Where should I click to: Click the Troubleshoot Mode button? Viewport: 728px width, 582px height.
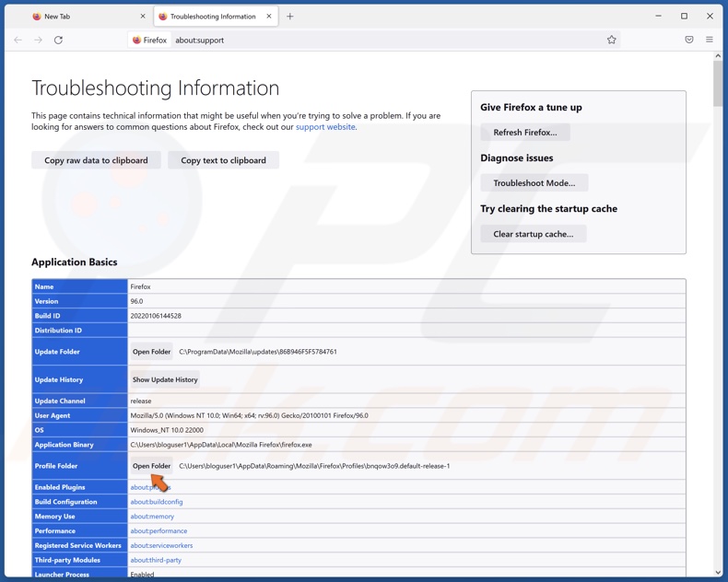[x=534, y=183]
